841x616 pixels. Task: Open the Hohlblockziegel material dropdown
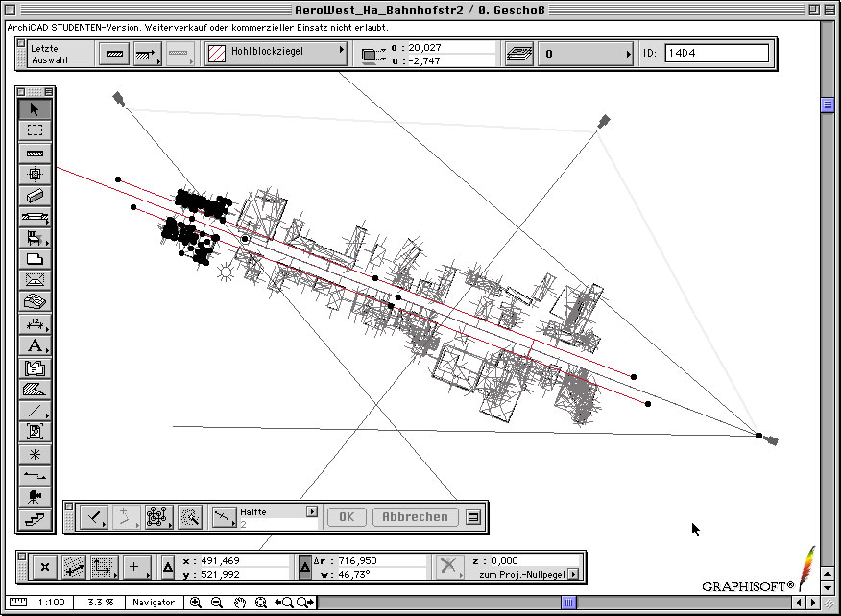[276, 53]
